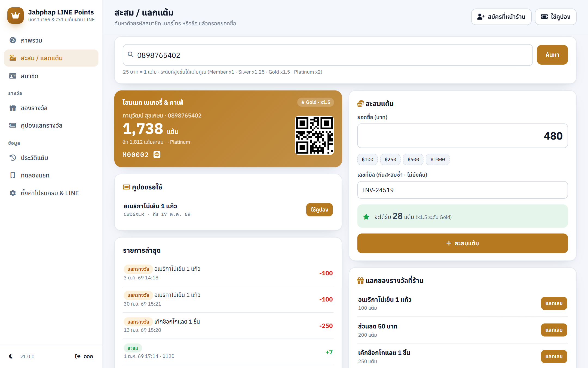Select the cash register icon for สะสม / แลกแต้ม
588x368 pixels.
pos(13,58)
